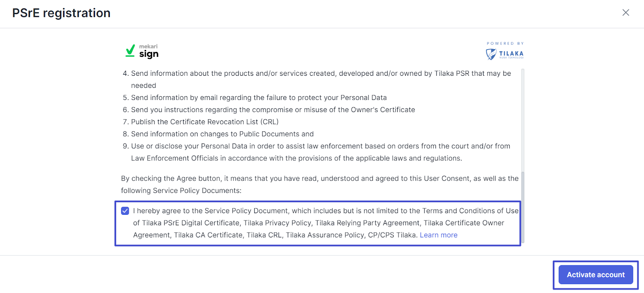Click the scrollbar track above the thumb
This screenshot has width=644, height=293.
[x=522, y=121]
